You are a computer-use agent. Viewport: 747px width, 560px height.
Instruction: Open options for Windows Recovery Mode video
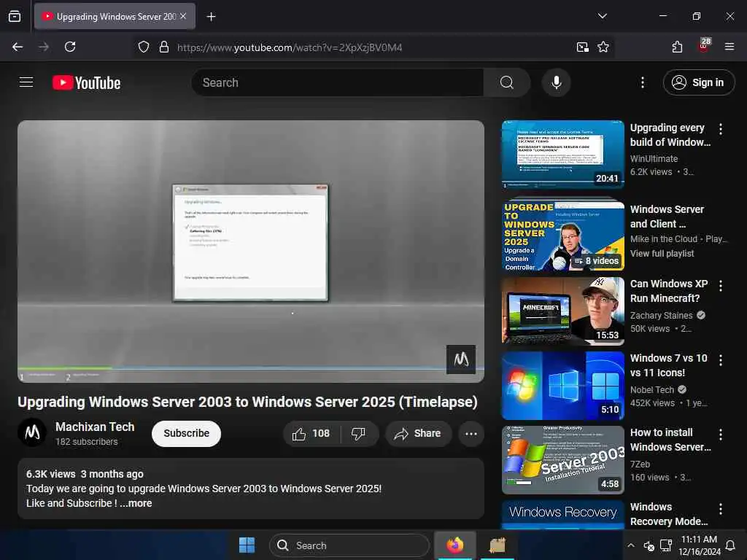click(720, 509)
